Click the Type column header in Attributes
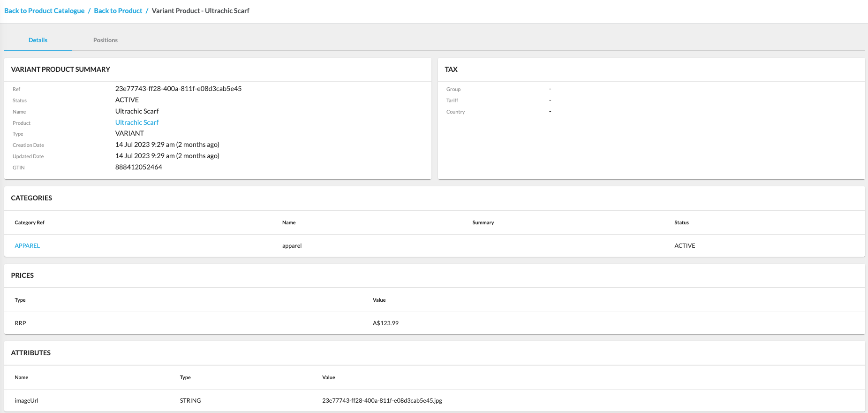Screen dimensions: 868x413 (185, 378)
